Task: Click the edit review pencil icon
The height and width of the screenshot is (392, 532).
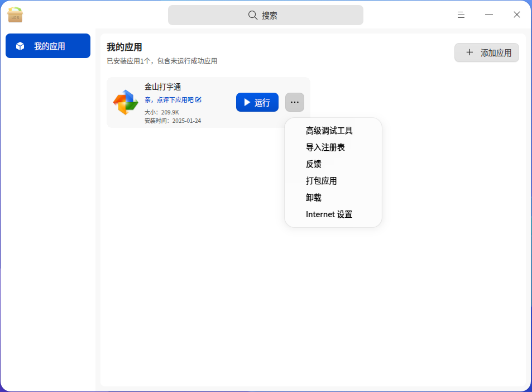Action: [199, 100]
